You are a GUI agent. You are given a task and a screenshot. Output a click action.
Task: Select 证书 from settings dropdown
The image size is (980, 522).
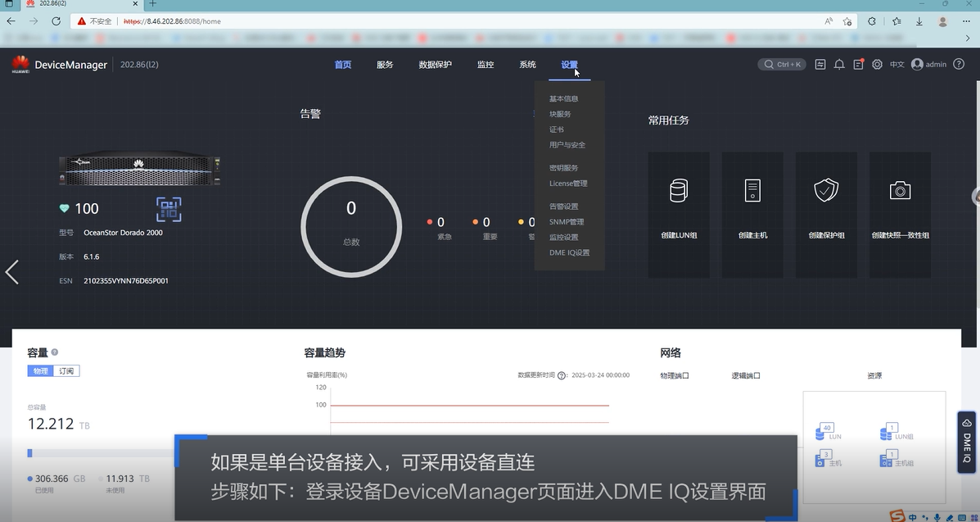(556, 129)
